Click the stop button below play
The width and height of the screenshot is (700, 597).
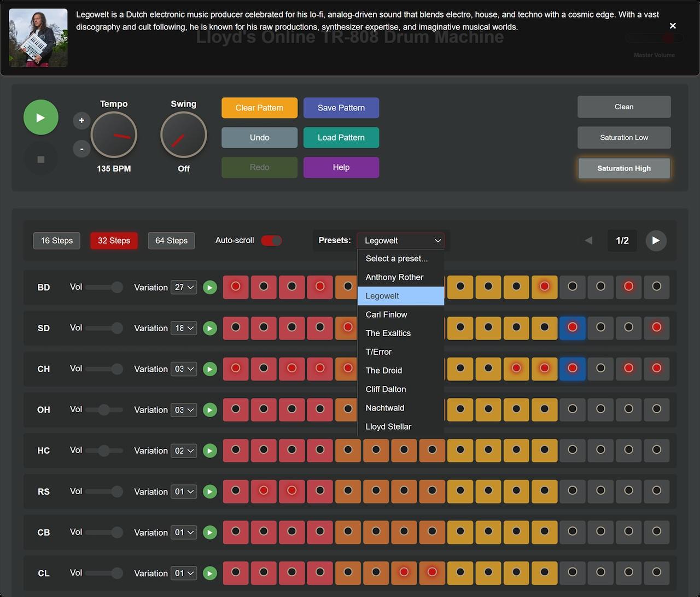click(x=40, y=160)
